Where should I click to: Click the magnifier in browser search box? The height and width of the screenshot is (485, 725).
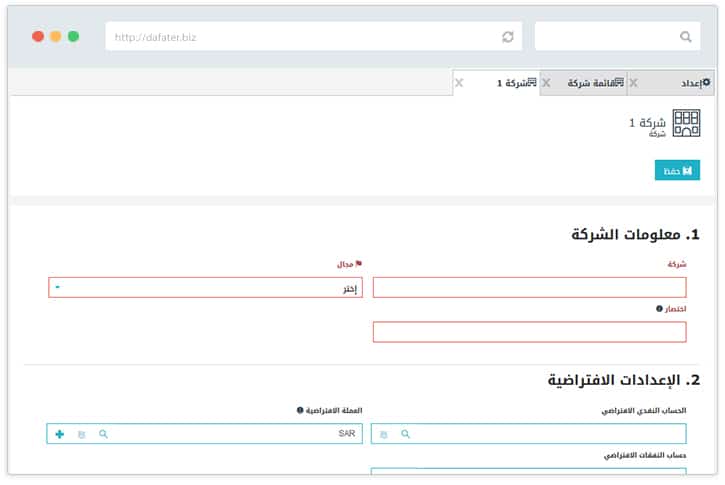point(685,36)
